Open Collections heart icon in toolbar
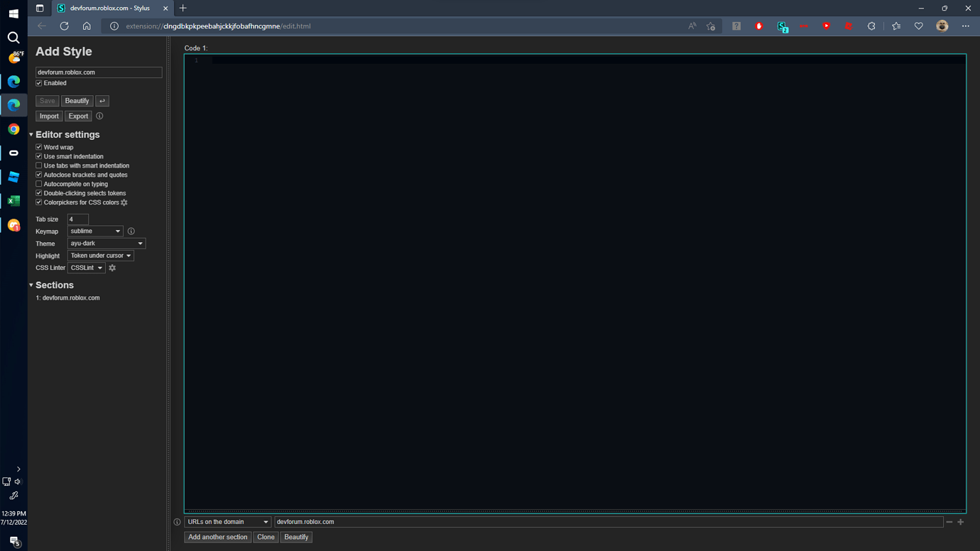The height and width of the screenshot is (551, 980). pos(918,26)
